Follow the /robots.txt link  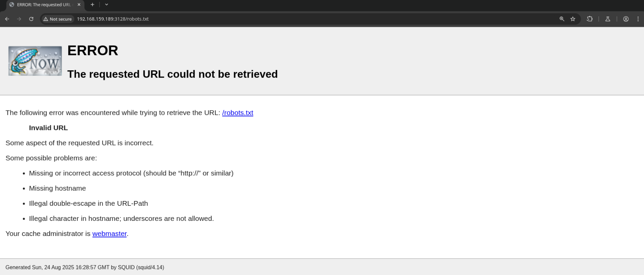(238, 113)
